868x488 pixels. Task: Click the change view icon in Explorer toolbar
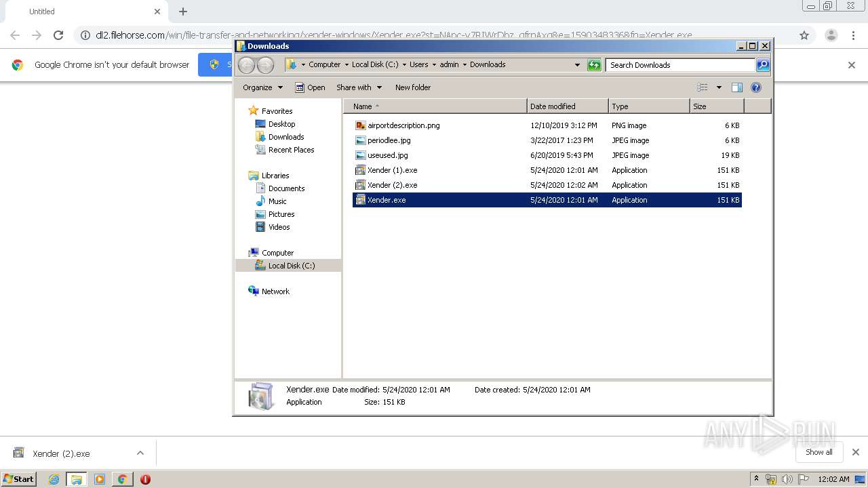click(x=703, y=87)
